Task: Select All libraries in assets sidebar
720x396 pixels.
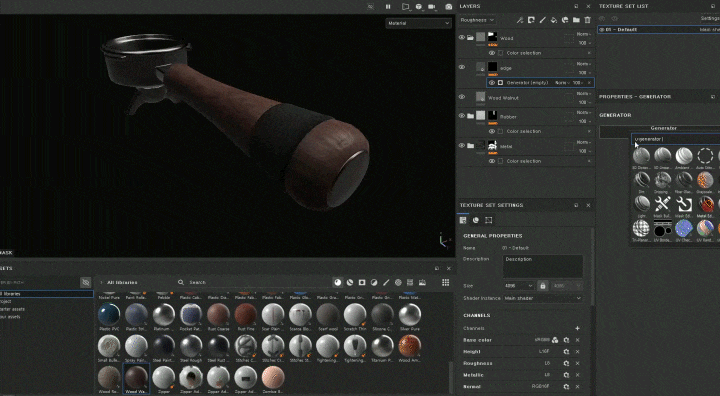Action: coord(46,294)
